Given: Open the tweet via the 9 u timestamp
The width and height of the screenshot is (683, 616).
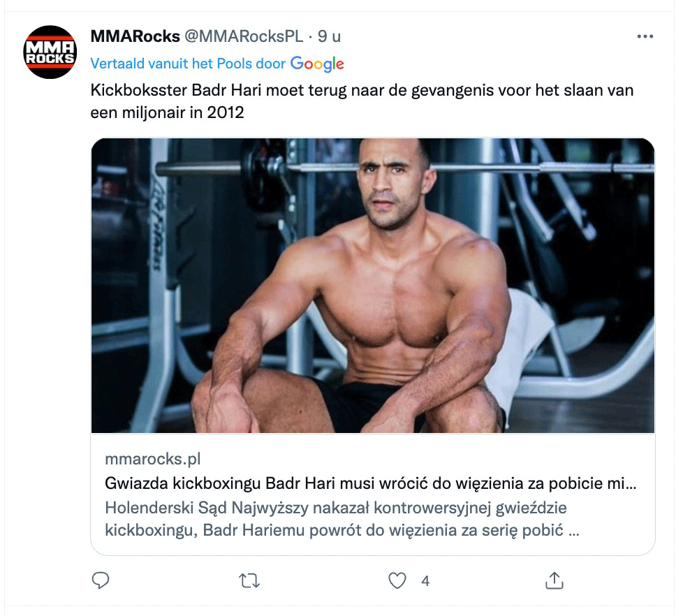Looking at the screenshot, I should pyautogui.click(x=329, y=36).
